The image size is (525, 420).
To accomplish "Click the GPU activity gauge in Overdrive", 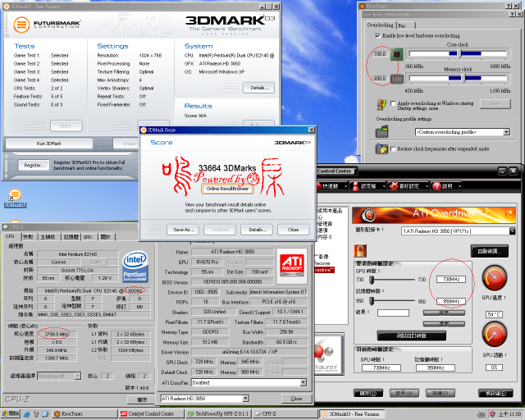I will pos(494,334).
